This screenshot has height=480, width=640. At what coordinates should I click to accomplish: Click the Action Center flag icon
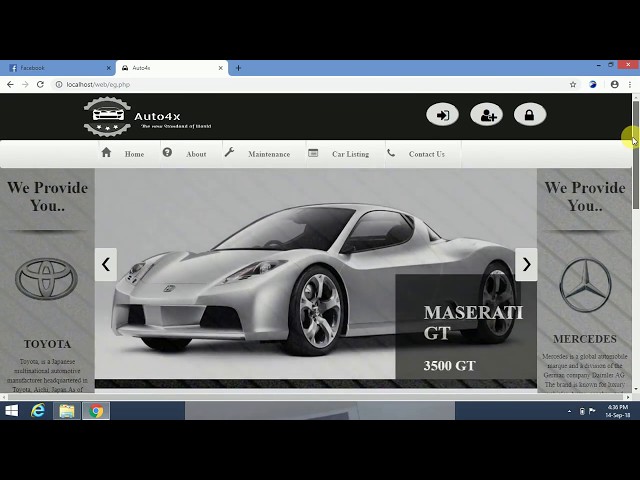tap(592, 411)
